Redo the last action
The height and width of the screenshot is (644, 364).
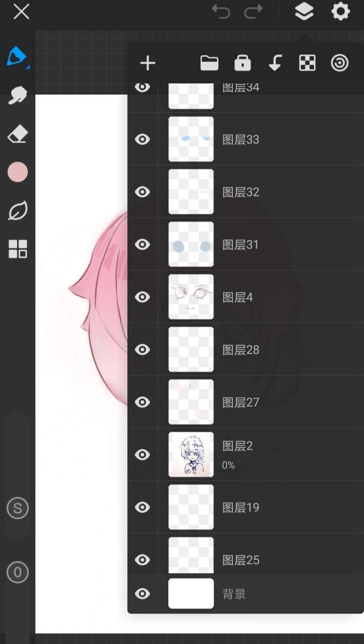point(253,12)
